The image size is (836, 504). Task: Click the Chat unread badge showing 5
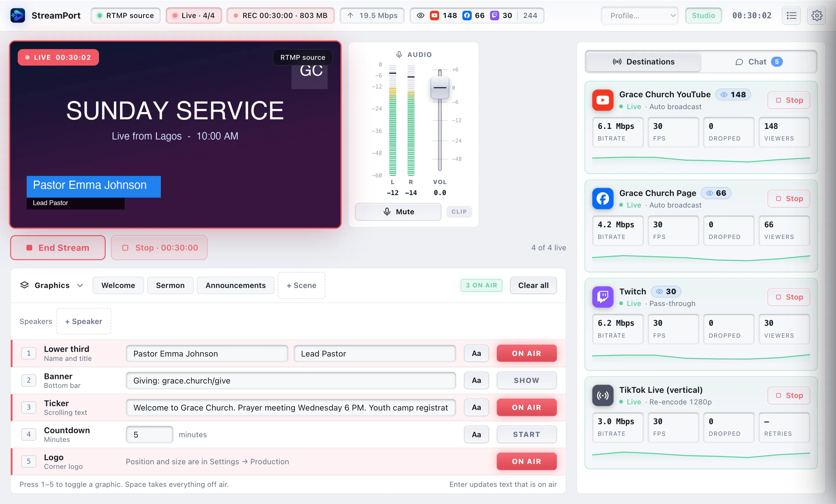click(776, 62)
